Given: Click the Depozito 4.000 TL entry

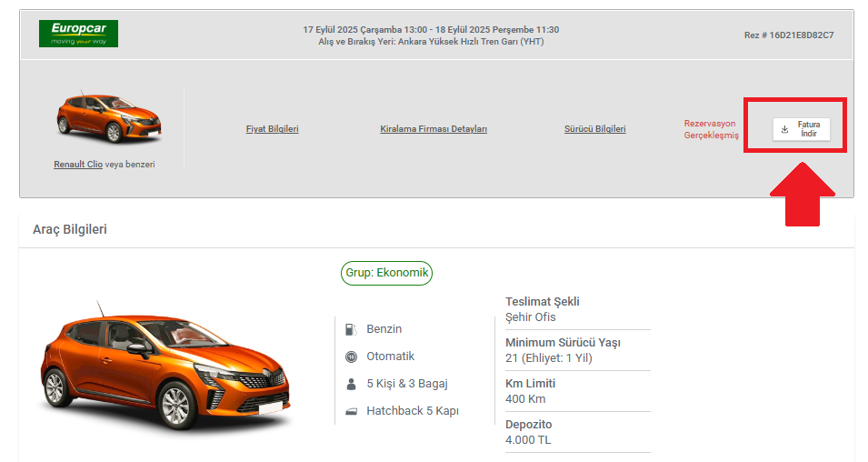Looking at the screenshot, I should [x=577, y=432].
